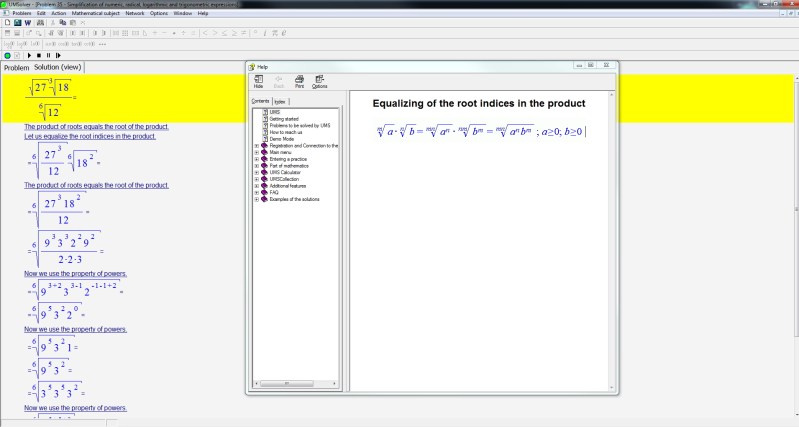Expand the Examples of the solutions topic

point(257,199)
